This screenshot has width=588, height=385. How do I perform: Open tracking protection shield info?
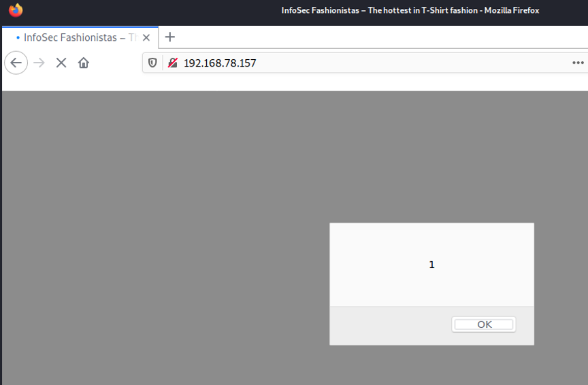(x=152, y=63)
